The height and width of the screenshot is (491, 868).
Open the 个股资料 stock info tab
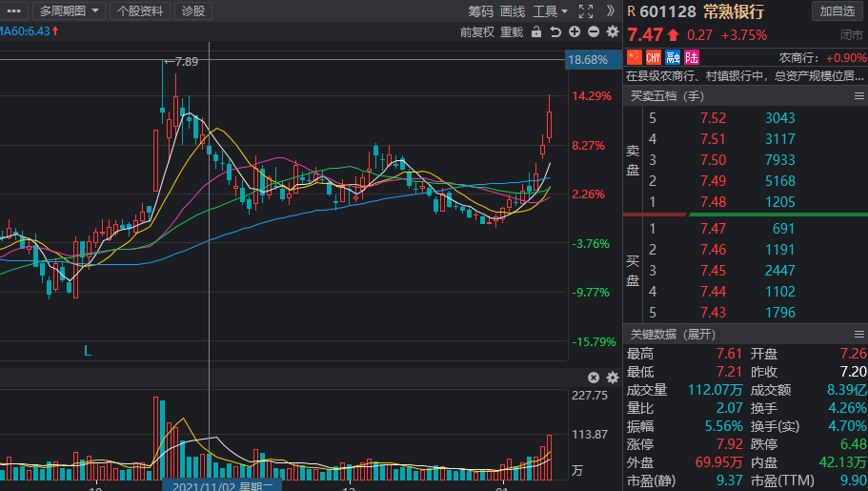[140, 11]
